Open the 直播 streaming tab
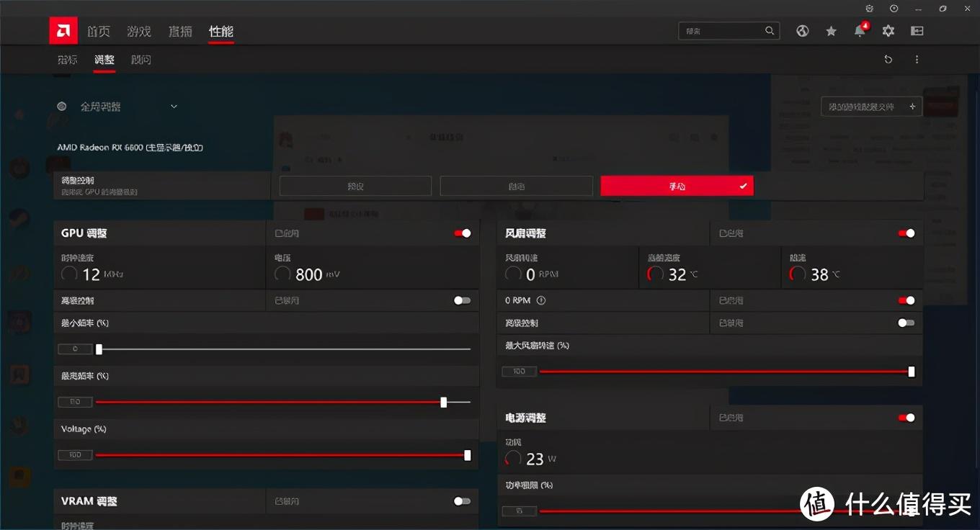 pos(180,31)
